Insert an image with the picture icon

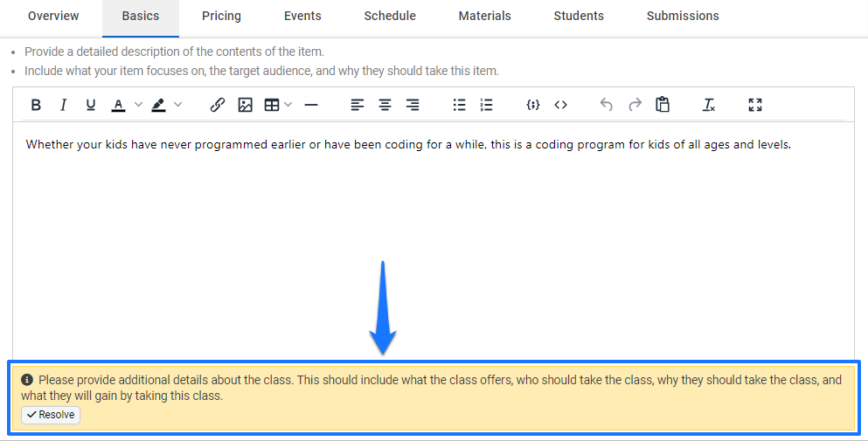(x=246, y=105)
